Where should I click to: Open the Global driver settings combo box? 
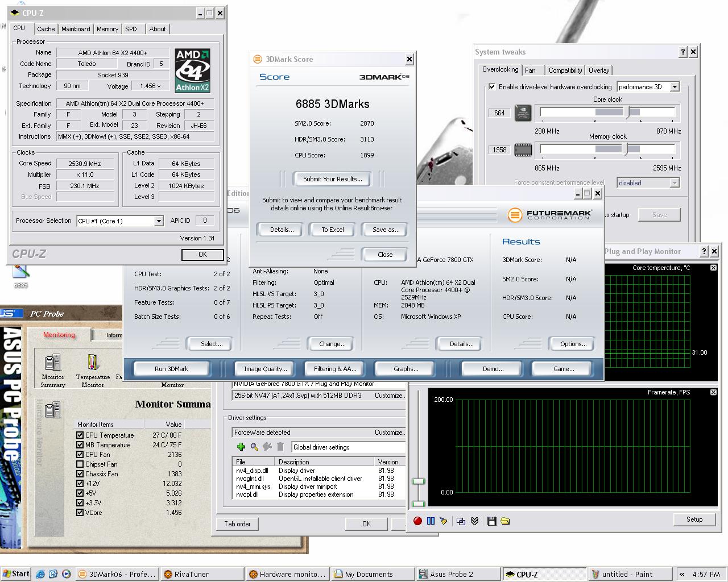[x=349, y=447]
